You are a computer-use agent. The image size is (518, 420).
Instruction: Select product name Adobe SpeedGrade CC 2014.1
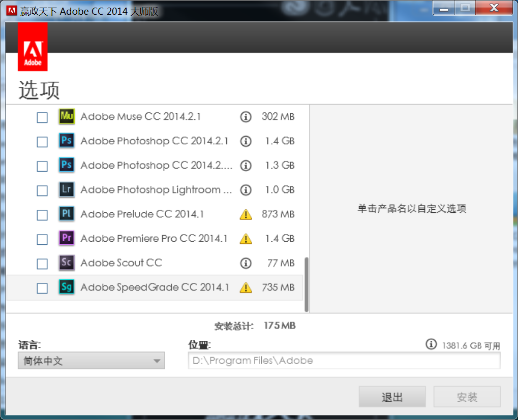(155, 287)
